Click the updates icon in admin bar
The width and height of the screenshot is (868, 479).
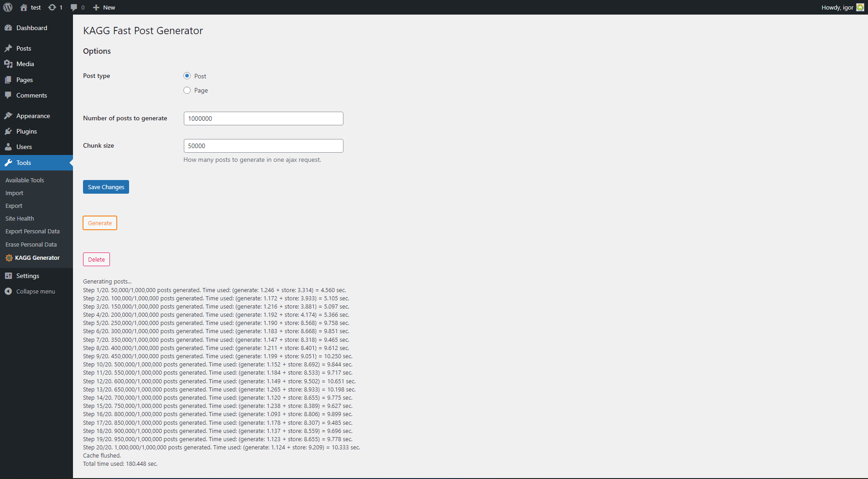click(52, 7)
